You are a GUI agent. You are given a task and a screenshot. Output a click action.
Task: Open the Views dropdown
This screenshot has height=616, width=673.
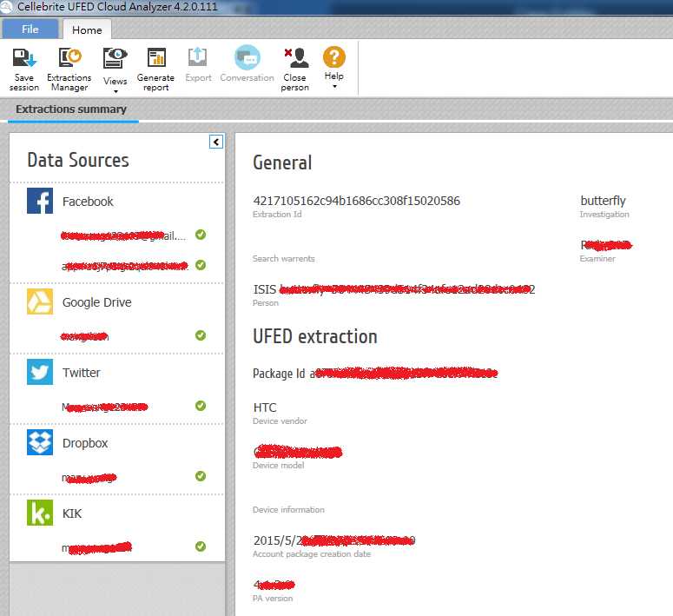(x=115, y=70)
